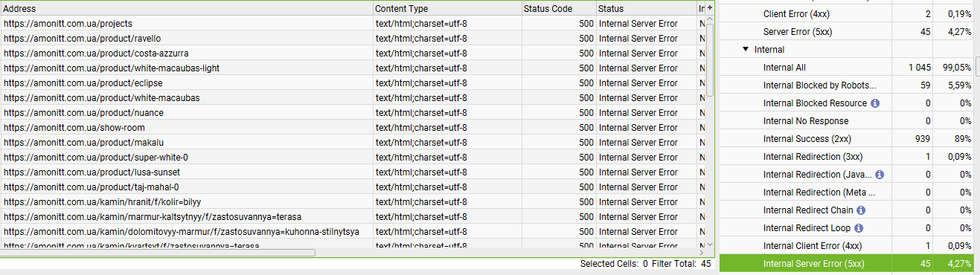Sort by the Content Type column header
Screen dimensions: 980x275
tap(447, 8)
